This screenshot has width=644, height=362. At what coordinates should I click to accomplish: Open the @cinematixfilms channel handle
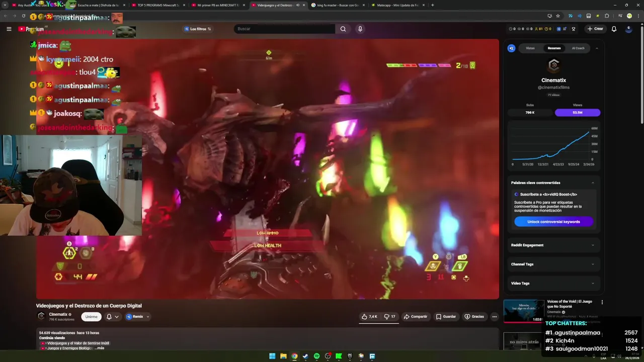[553, 87]
